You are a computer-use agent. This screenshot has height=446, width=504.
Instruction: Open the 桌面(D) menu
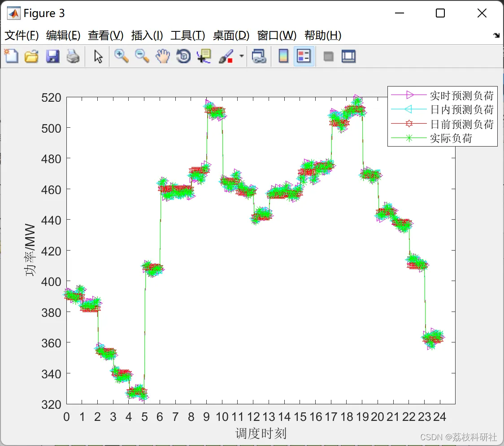[x=231, y=35]
